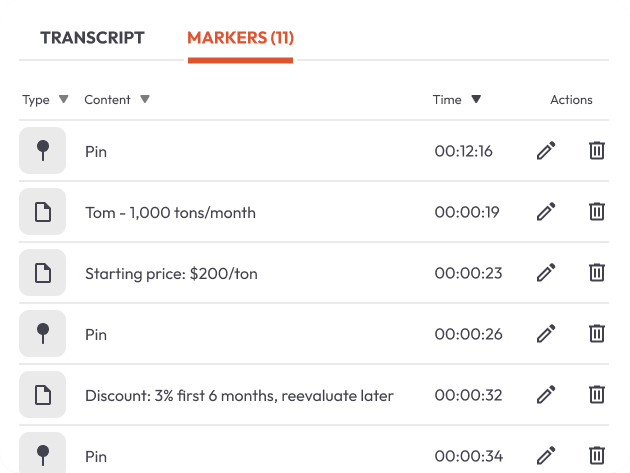Toggle the Time column sort arrow
The height and width of the screenshot is (473, 630).
pos(476,99)
